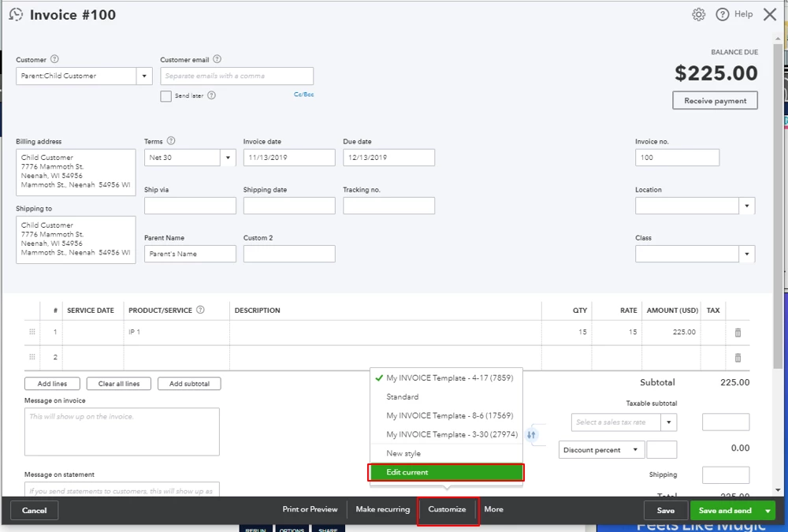788x532 pixels.
Task: Click the Receive payment button
Action: click(716, 101)
